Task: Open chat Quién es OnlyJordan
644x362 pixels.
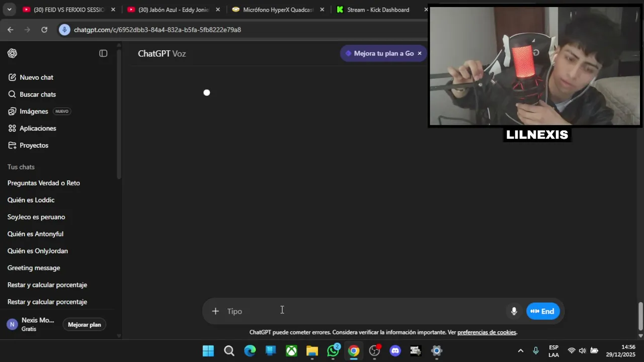Action: (38, 251)
